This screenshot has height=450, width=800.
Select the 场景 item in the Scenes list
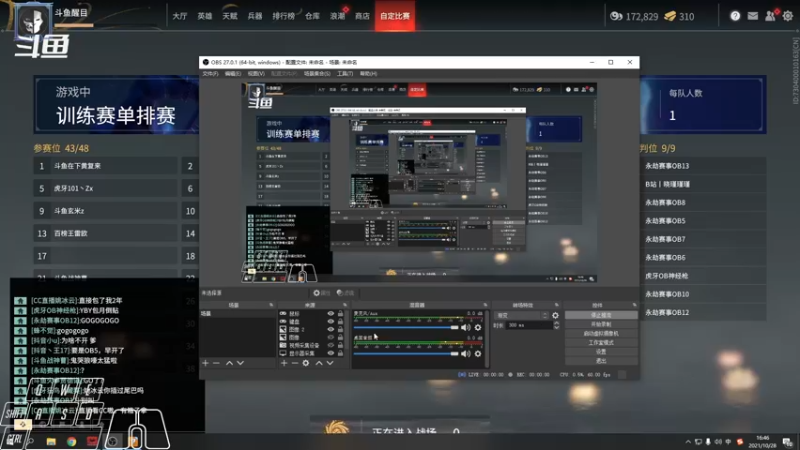238,314
